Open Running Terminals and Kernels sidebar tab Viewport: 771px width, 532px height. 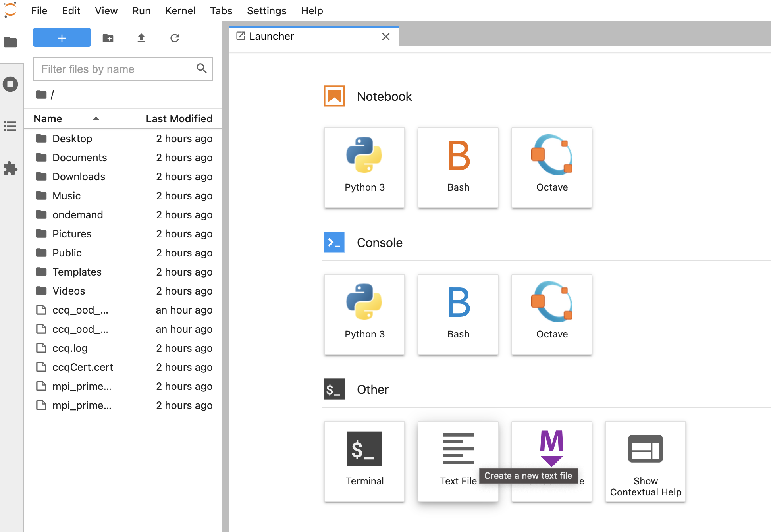pos(10,84)
